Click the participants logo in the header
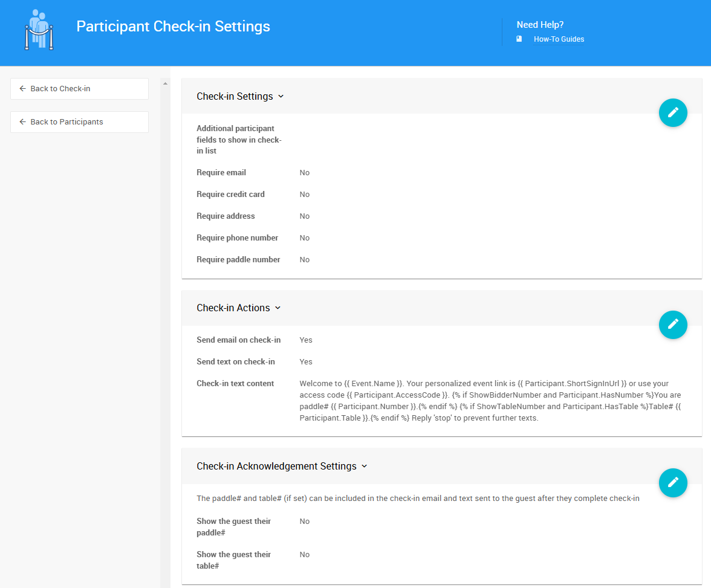This screenshot has height=588, width=711. (39, 30)
